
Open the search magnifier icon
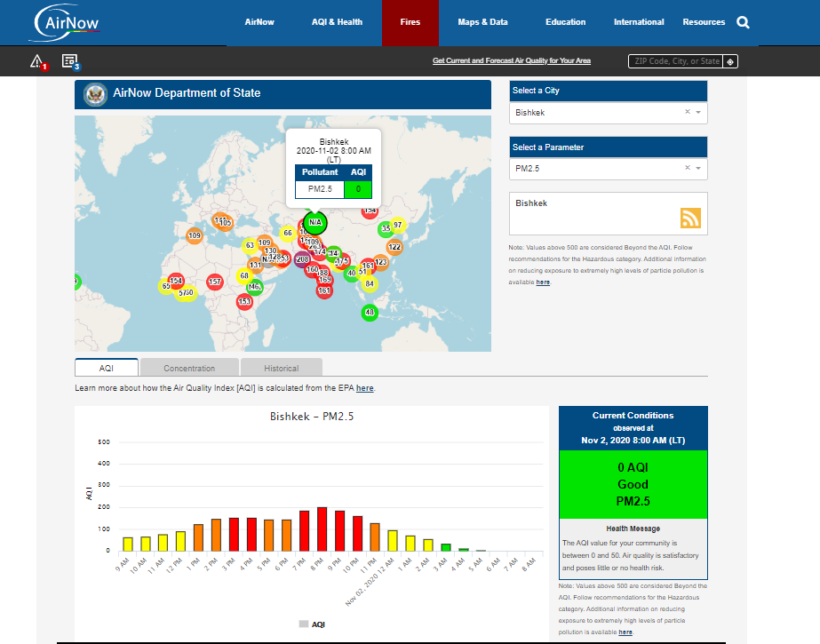pyautogui.click(x=743, y=22)
